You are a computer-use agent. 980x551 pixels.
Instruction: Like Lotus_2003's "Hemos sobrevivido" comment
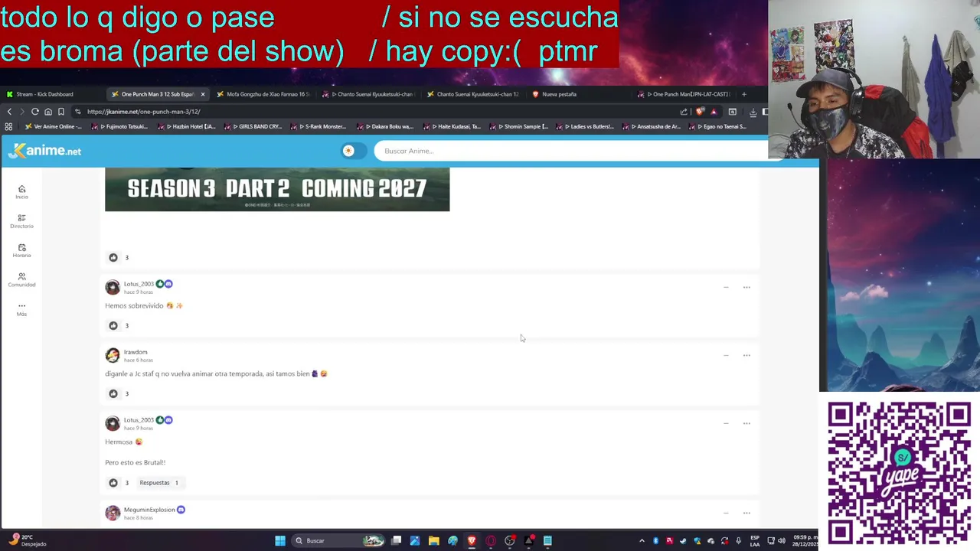tap(113, 325)
